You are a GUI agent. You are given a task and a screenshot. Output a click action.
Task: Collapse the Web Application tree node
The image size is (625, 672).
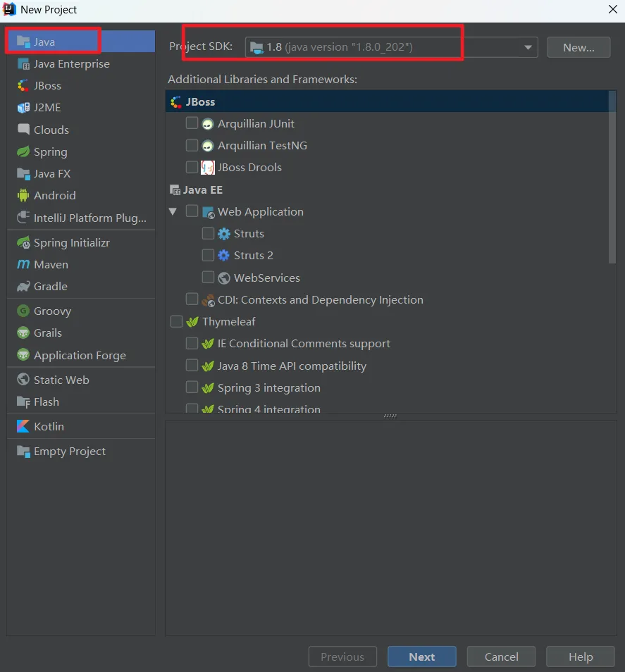(x=173, y=211)
